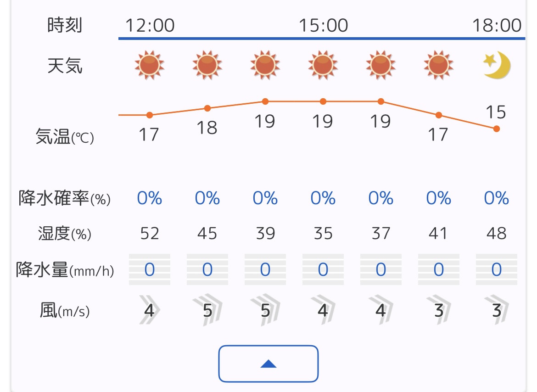The width and height of the screenshot is (537, 392).
Task: Click the sun icon above 18 degrees
Action: 207,65
